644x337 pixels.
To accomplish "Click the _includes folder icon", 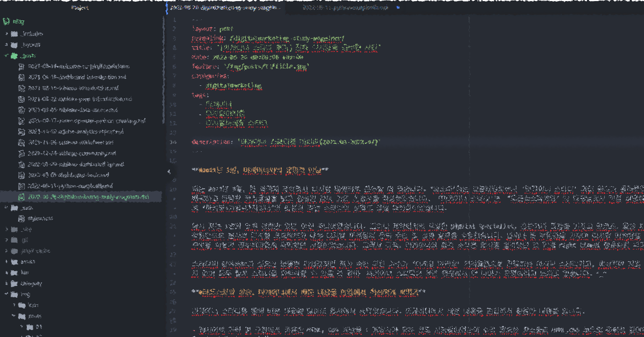I will pyautogui.click(x=14, y=34).
